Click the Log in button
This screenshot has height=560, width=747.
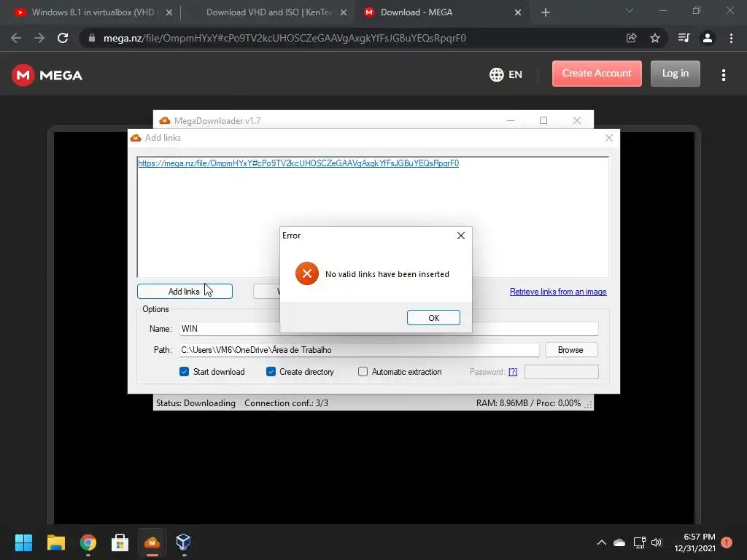click(675, 74)
